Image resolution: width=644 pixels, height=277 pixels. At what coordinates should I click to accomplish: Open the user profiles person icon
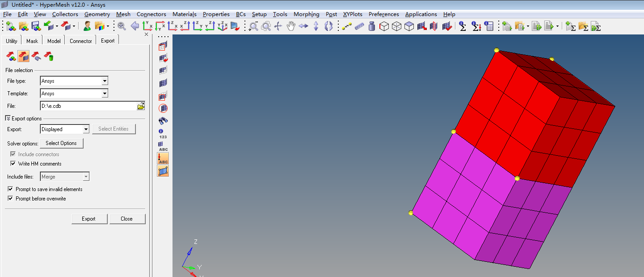(x=87, y=26)
